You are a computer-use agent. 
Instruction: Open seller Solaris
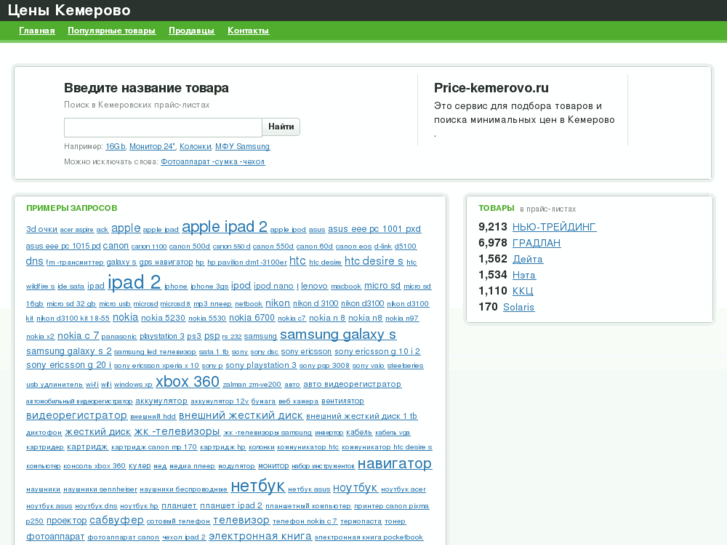point(518,307)
